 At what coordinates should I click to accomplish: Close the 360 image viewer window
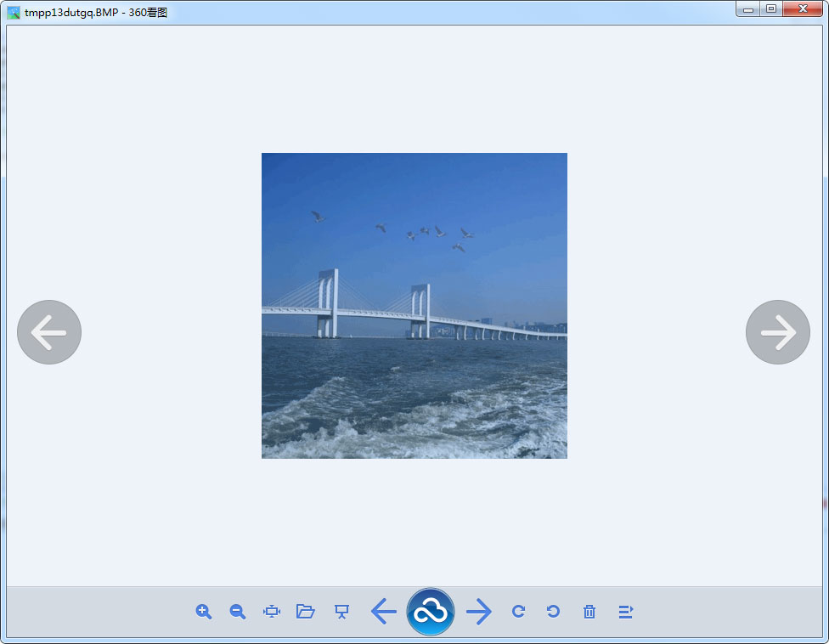(803, 9)
